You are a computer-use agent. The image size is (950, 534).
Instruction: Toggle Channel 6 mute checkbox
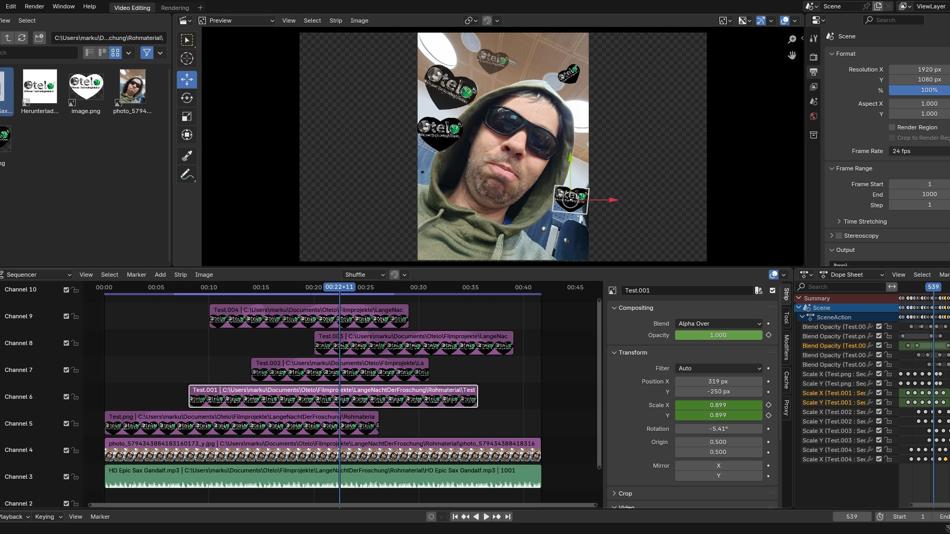[x=67, y=397]
